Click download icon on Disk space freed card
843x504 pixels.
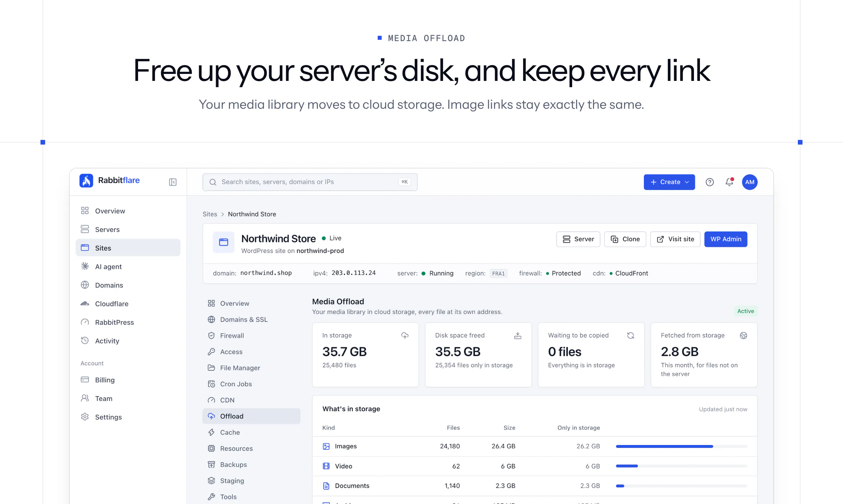point(517,336)
